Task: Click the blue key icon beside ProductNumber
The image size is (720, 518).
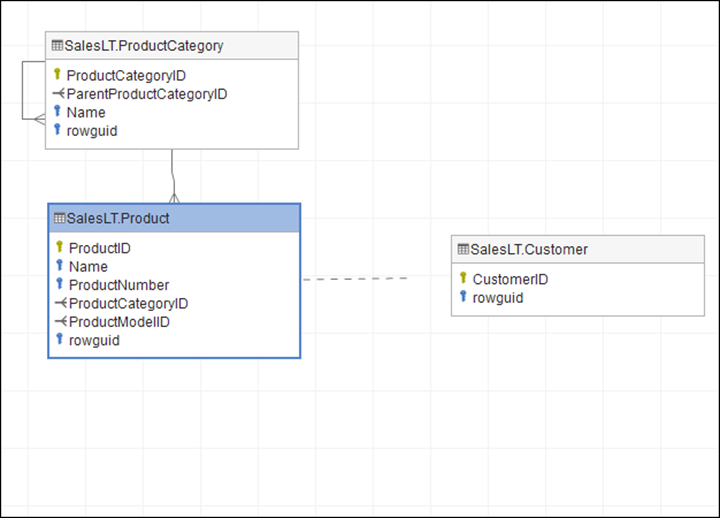Action: pyautogui.click(x=59, y=285)
